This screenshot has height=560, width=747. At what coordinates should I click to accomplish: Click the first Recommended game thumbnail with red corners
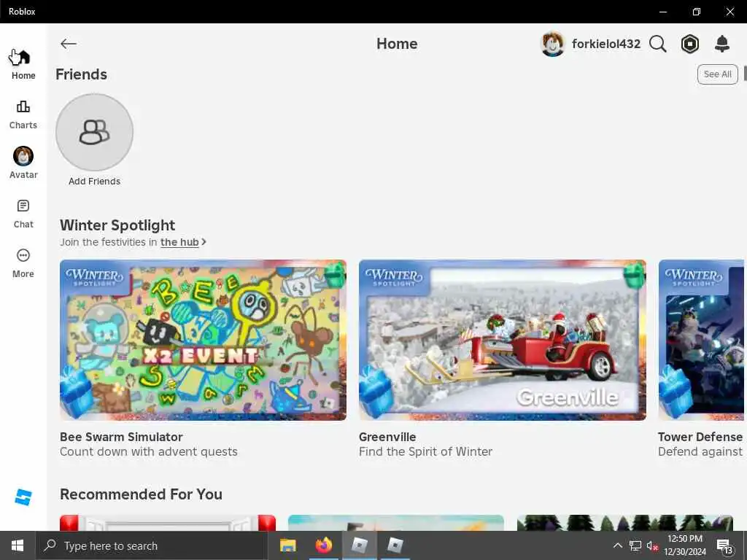[x=168, y=523]
